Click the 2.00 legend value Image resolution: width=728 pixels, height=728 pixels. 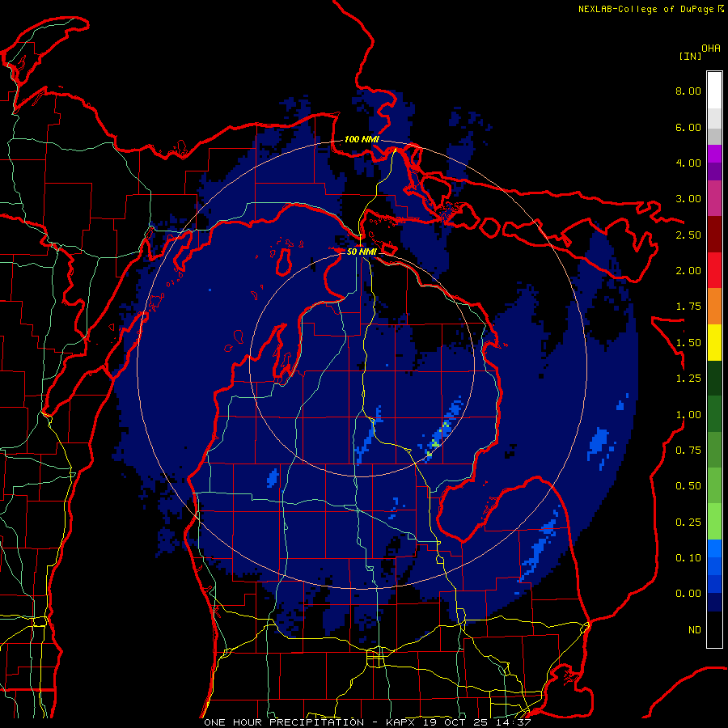688,271
